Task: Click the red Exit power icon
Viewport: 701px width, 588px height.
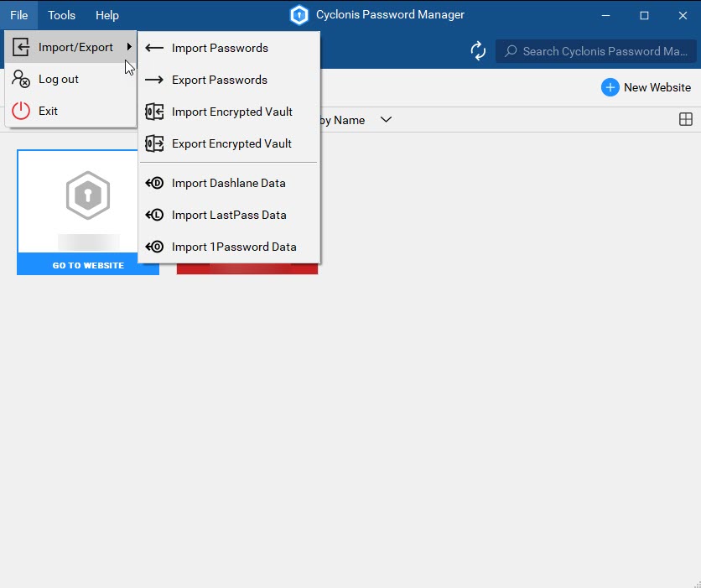Action: click(21, 111)
